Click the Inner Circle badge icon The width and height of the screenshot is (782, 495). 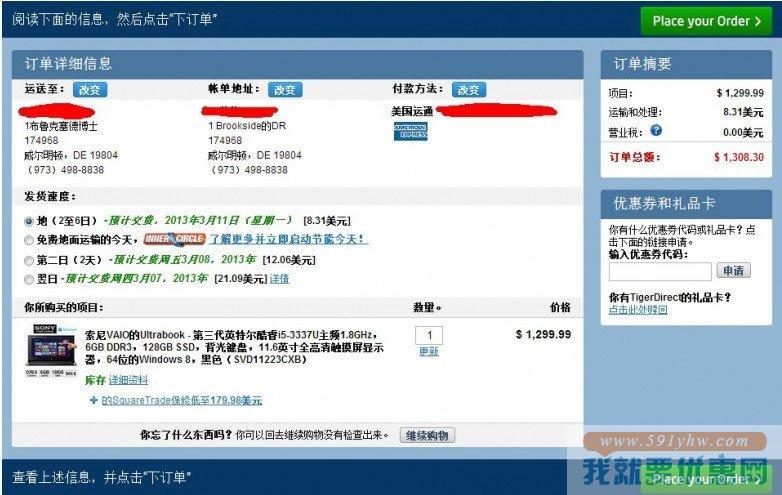[175, 239]
